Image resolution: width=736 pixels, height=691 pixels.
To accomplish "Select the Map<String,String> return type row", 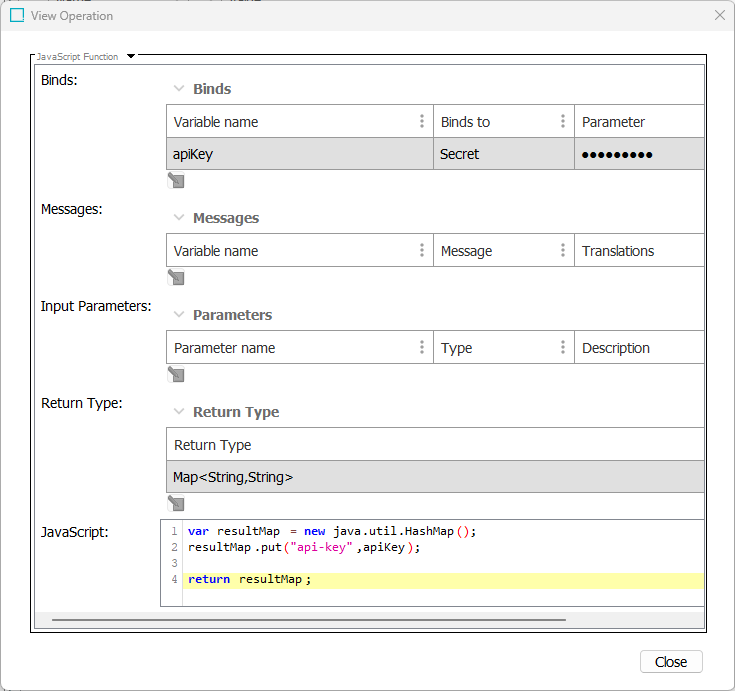I will point(400,477).
